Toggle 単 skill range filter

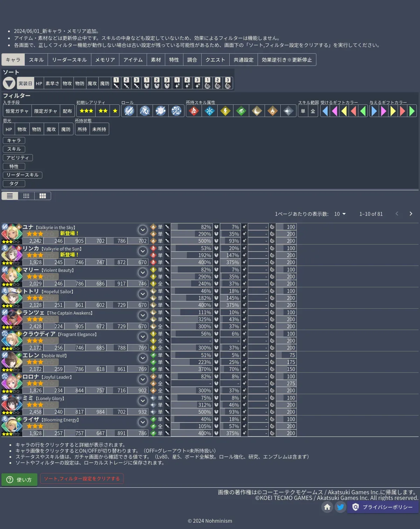point(303,111)
